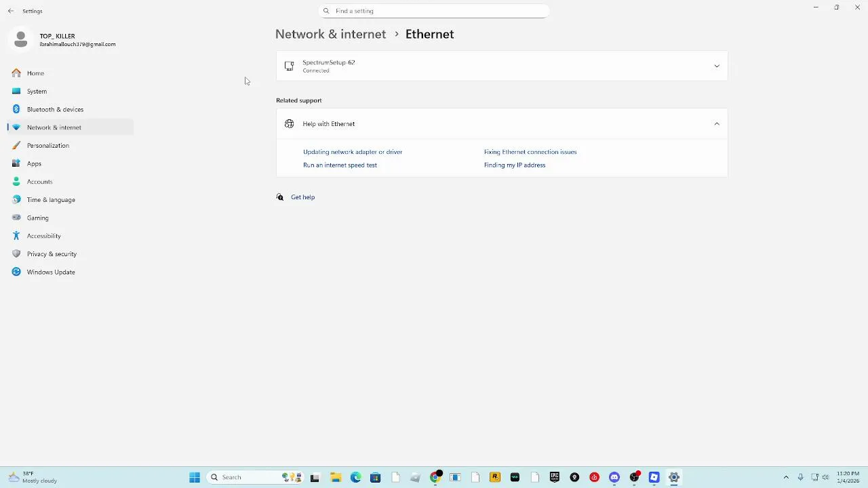The height and width of the screenshot is (488, 868).
Task: Open Accounts settings category
Action: click(x=71, y=182)
